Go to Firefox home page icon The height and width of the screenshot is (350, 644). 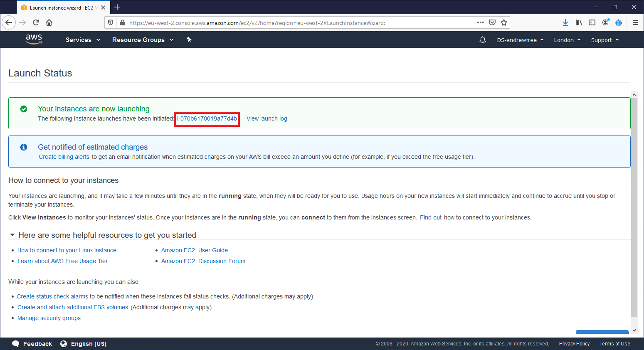(49, 22)
